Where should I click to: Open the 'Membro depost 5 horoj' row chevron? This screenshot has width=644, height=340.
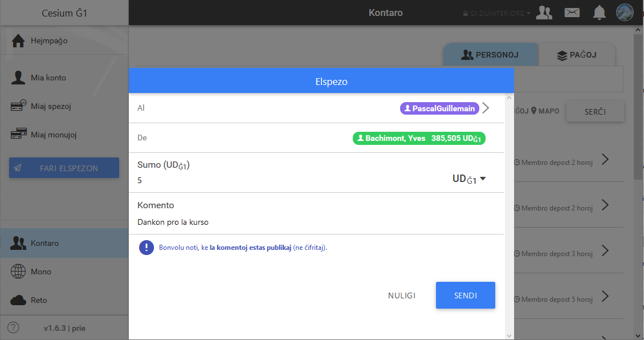tap(605, 296)
